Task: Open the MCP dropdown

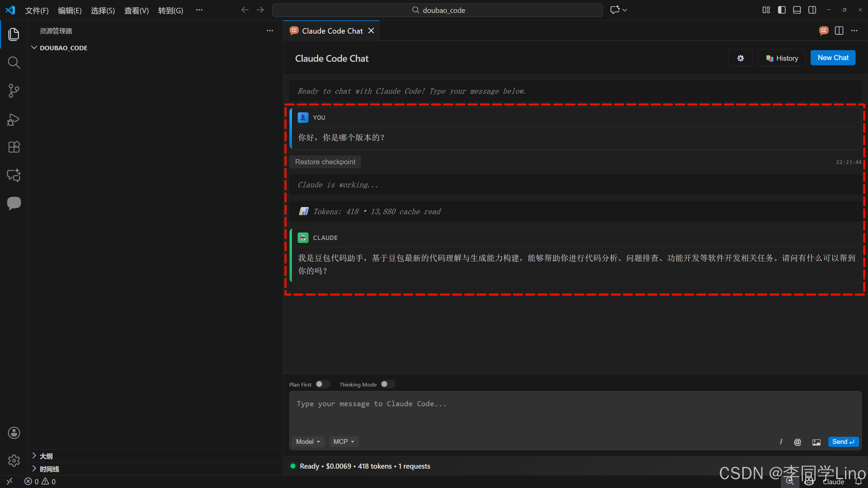Action: point(344,442)
